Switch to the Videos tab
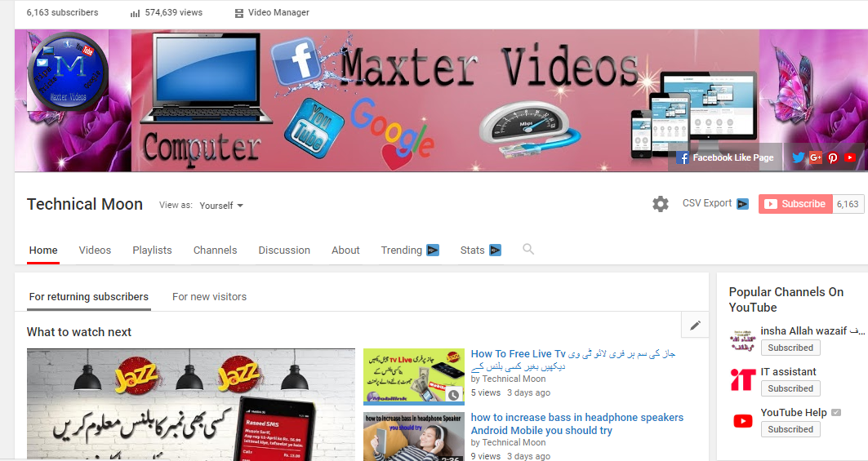Image resolution: width=868 pixels, height=461 pixels. (95, 250)
